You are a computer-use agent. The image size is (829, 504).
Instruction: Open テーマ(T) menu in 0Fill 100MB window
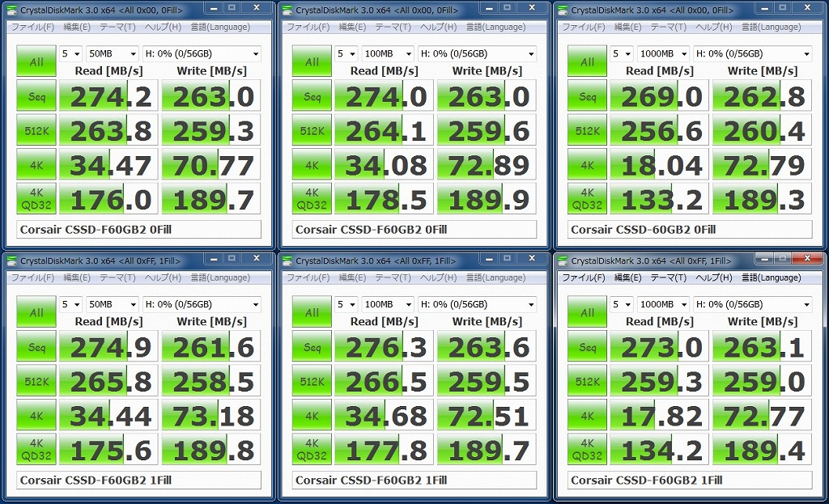pyautogui.click(x=393, y=27)
